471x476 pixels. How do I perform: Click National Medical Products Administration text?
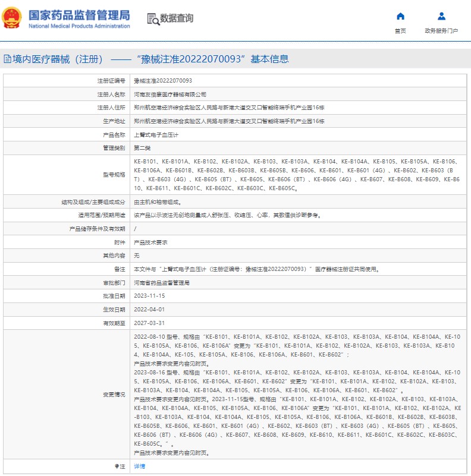tap(79, 26)
